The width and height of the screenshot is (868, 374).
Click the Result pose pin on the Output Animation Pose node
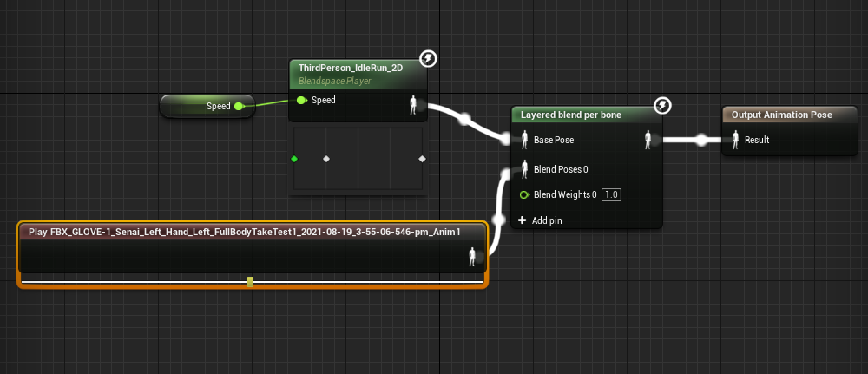(736, 140)
